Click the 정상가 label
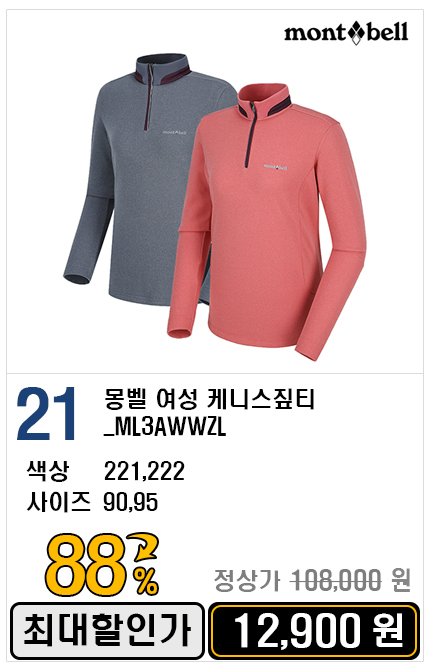 (x=247, y=581)
